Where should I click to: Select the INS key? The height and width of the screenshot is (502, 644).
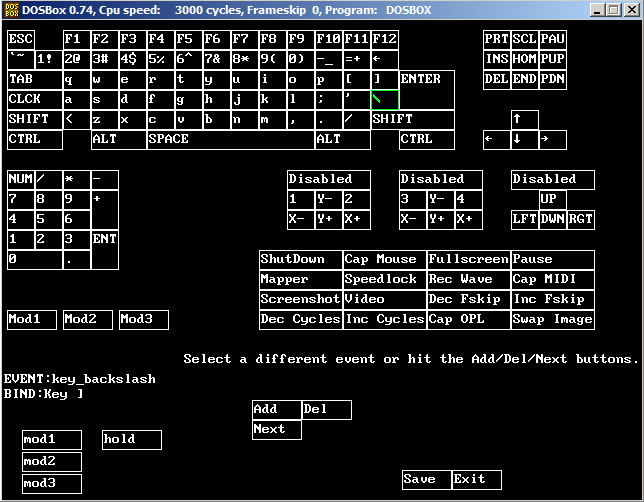497,59
